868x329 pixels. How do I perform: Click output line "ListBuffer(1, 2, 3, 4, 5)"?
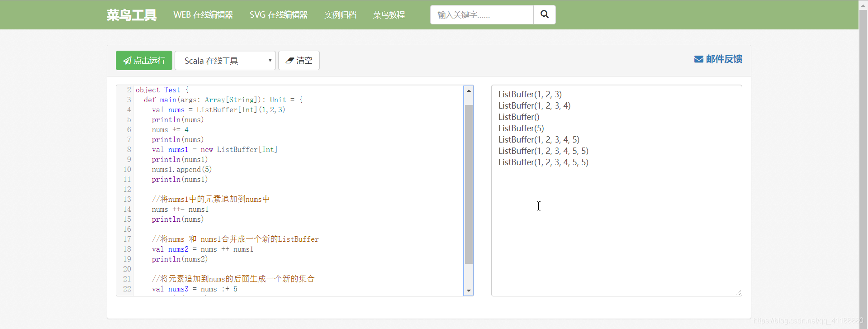pyautogui.click(x=539, y=139)
